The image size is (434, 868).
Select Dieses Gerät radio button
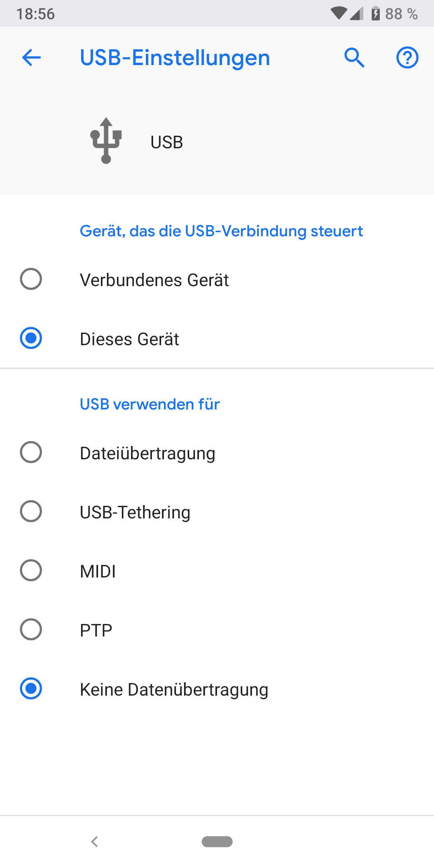(x=31, y=338)
